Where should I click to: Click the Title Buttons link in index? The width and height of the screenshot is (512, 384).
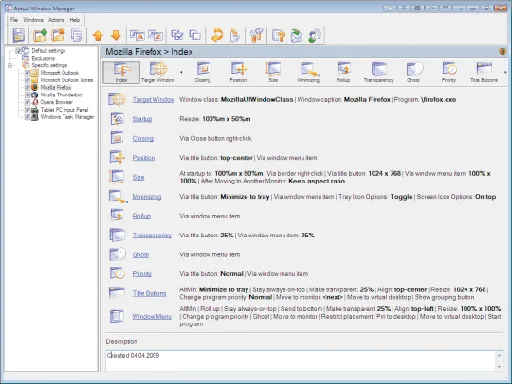(149, 293)
